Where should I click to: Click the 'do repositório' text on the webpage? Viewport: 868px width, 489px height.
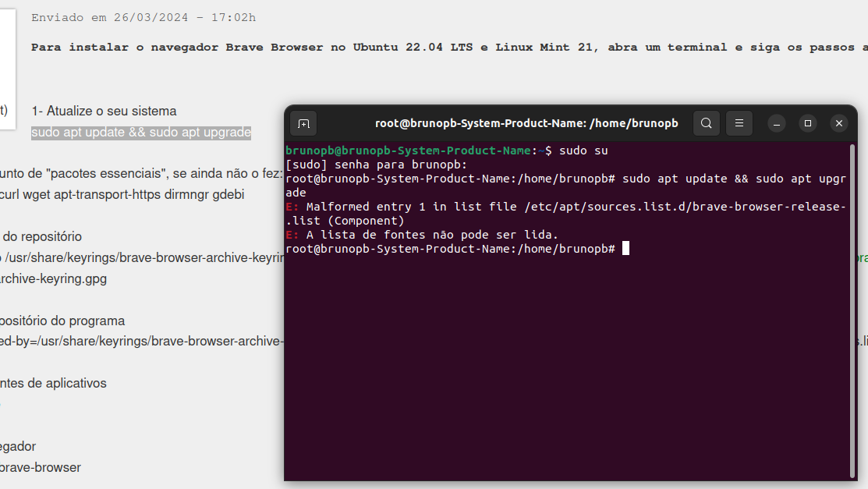tap(41, 236)
